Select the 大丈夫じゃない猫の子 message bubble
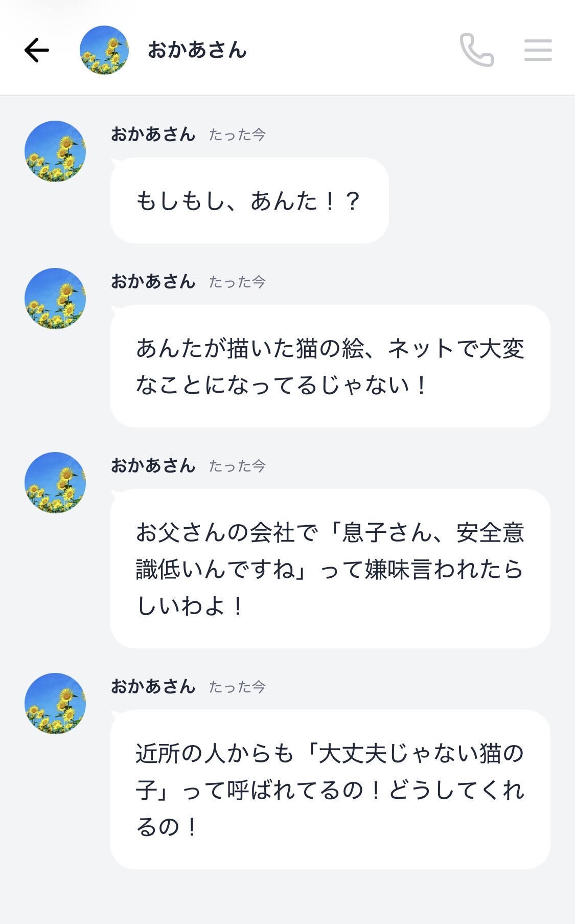The width and height of the screenshot is (575, 924). (x=330, y=790)
